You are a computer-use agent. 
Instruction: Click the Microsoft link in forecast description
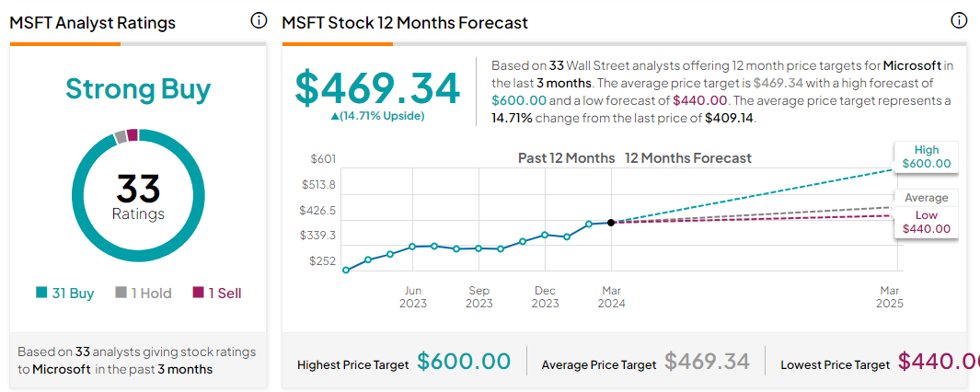[913, 65]
